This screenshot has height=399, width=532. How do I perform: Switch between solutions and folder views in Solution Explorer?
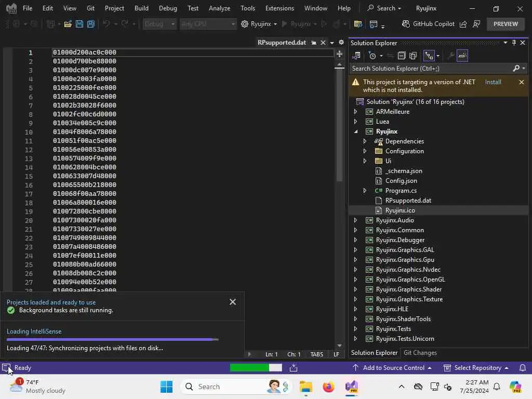point(356,56)
